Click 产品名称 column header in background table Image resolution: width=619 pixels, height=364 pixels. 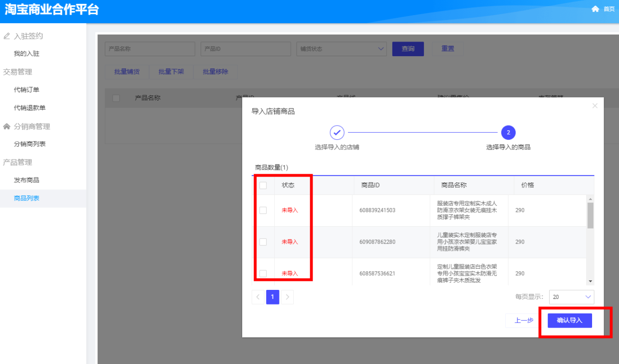pyautogui.click(x=148, y=98)
